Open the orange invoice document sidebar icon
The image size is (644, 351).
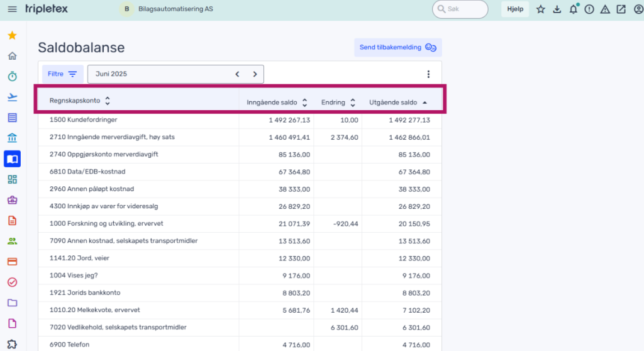point(13,221)
